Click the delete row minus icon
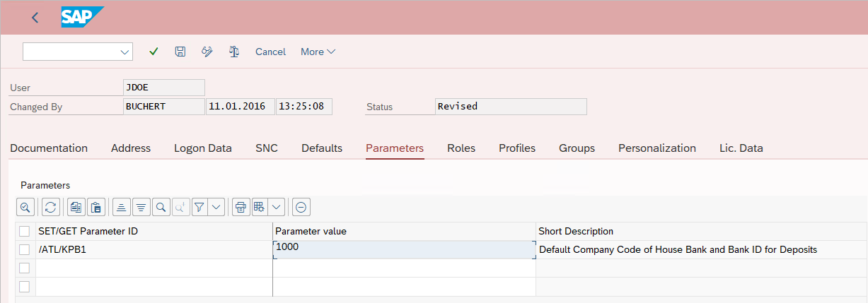This screenshot has height=303, width=868. point(301,207)
